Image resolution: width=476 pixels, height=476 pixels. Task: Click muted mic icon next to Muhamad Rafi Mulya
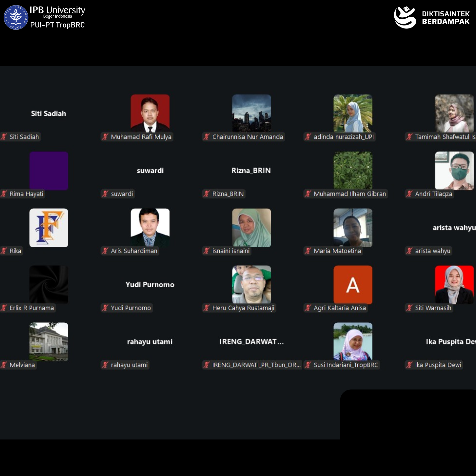105,137
